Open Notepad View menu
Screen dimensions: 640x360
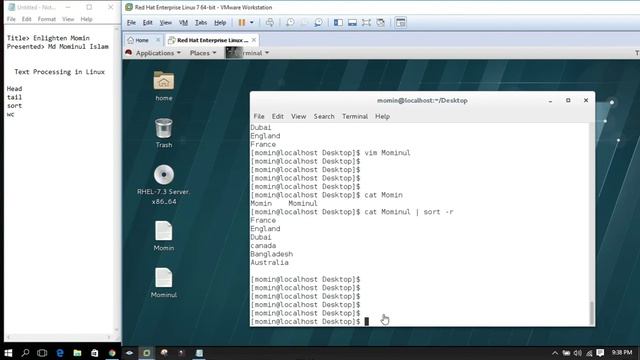tap(68, 19)
